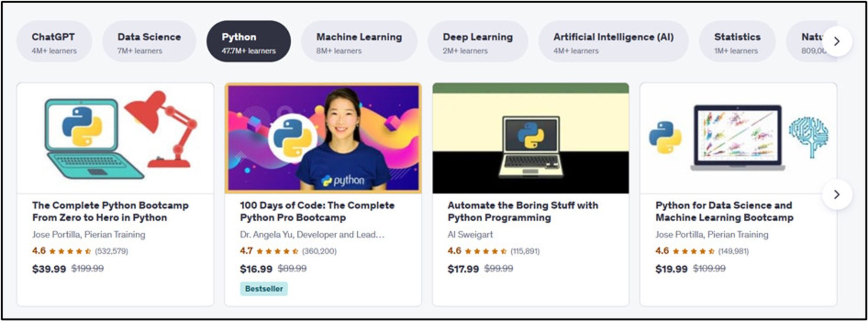Click Python for Data Science title link
Screen dimensions: 868x321
click(724, 211)
